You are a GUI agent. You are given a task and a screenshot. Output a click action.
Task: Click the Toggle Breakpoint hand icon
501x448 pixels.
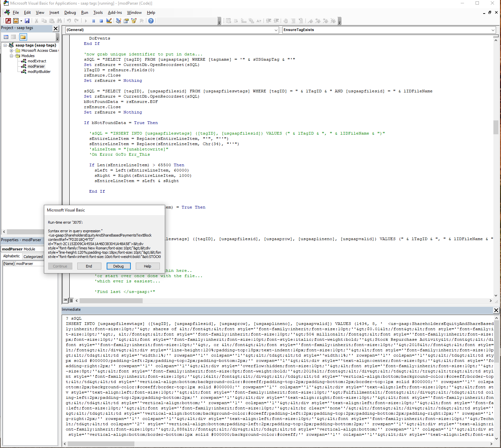(x=285, y=20)
